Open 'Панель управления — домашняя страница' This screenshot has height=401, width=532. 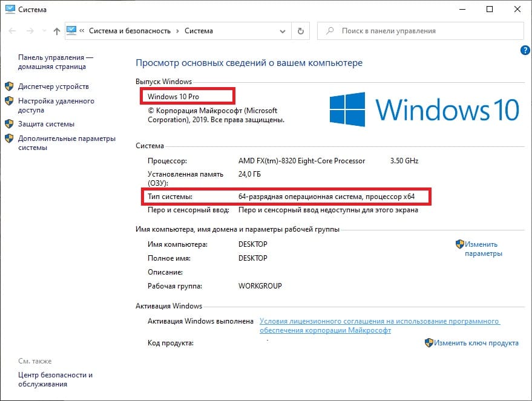tap(56, 62)
